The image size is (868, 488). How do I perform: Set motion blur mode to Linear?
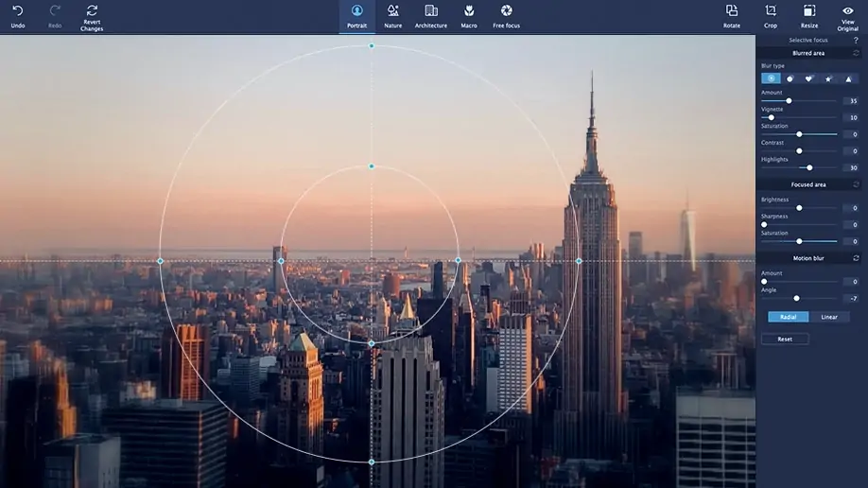point(829,317)
